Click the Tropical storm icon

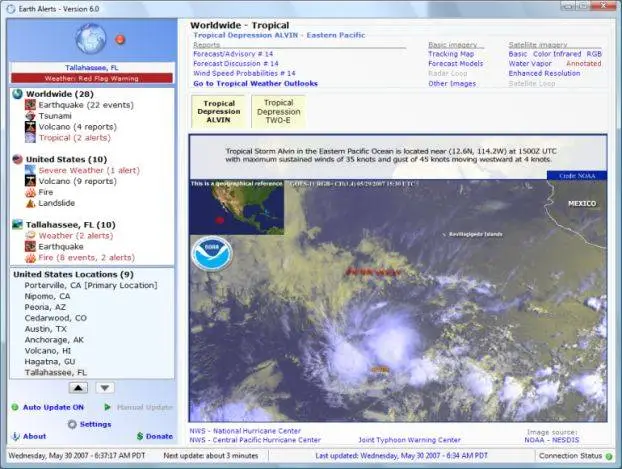click(30, 138)
